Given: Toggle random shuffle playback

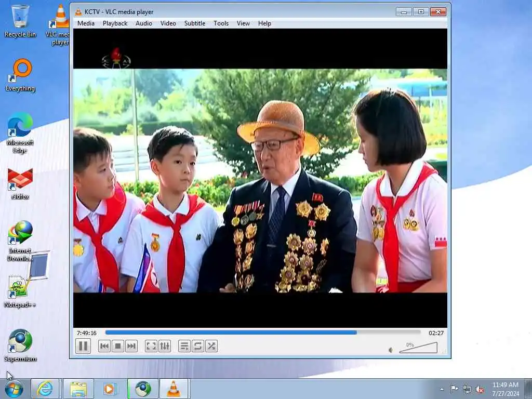Looking at the screenshot, I should pos(211,346).
